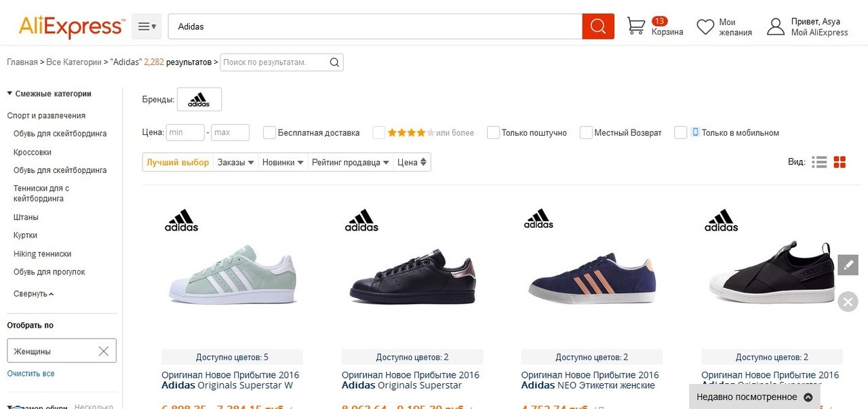Open the Hiking тенниски category

tap(42, 254)
